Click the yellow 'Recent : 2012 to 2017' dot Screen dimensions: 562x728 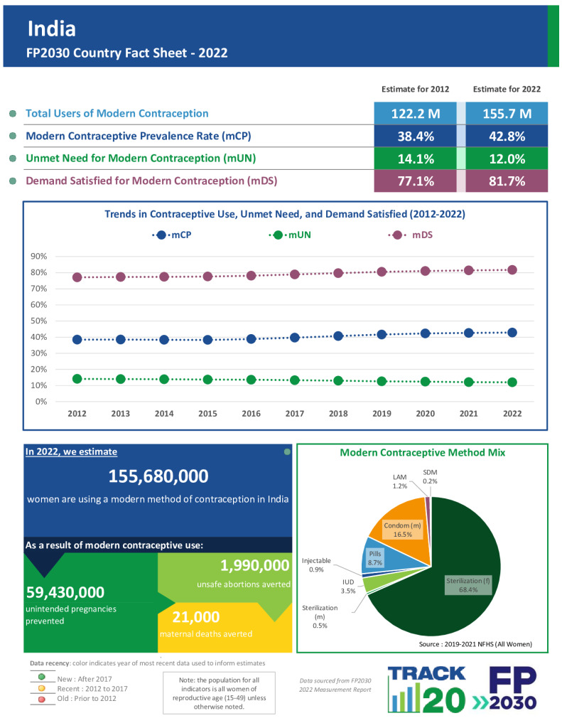pos(41,688)
